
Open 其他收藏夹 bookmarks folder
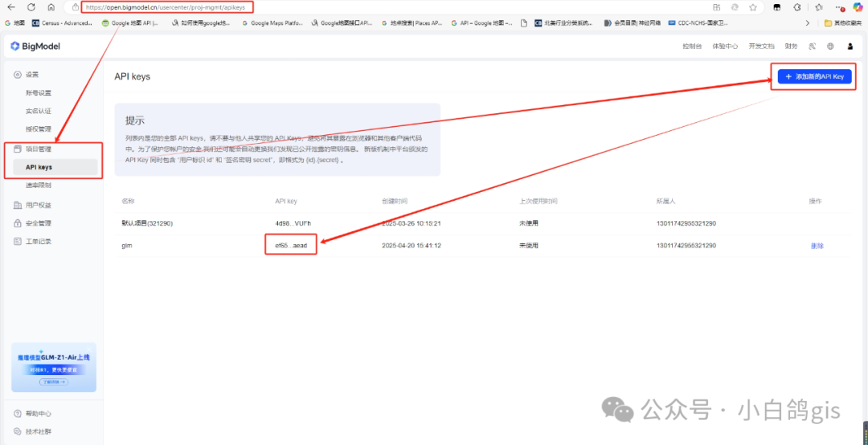coord(842,22)
